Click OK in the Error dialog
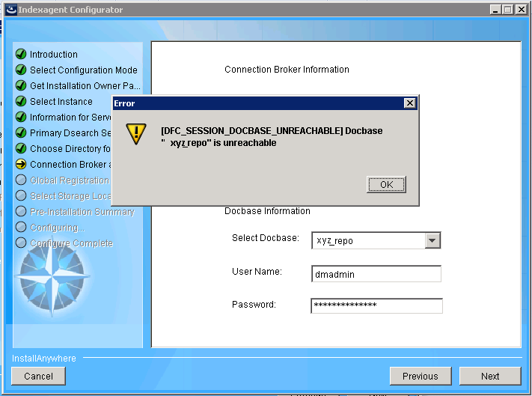The image size is (532, 396). [x=386, y=185]
